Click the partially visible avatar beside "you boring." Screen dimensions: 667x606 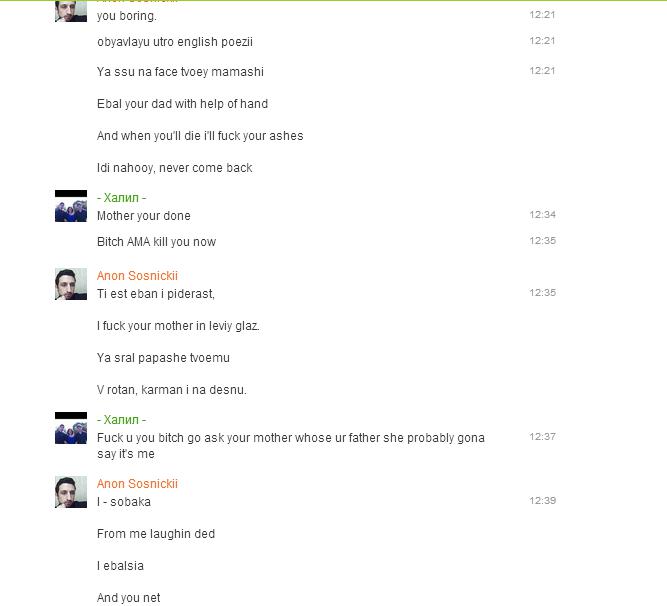click(x=71, y=11)
